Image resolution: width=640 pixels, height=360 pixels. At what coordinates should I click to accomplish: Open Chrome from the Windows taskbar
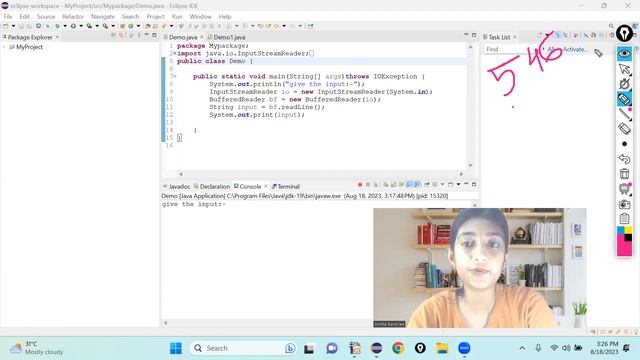[x=398, y=348]
